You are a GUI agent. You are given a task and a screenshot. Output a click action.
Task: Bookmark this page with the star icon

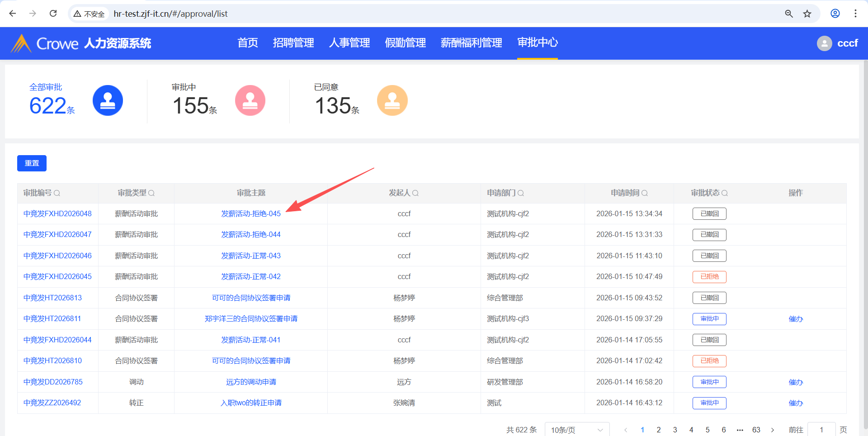(x=807, y=14)
